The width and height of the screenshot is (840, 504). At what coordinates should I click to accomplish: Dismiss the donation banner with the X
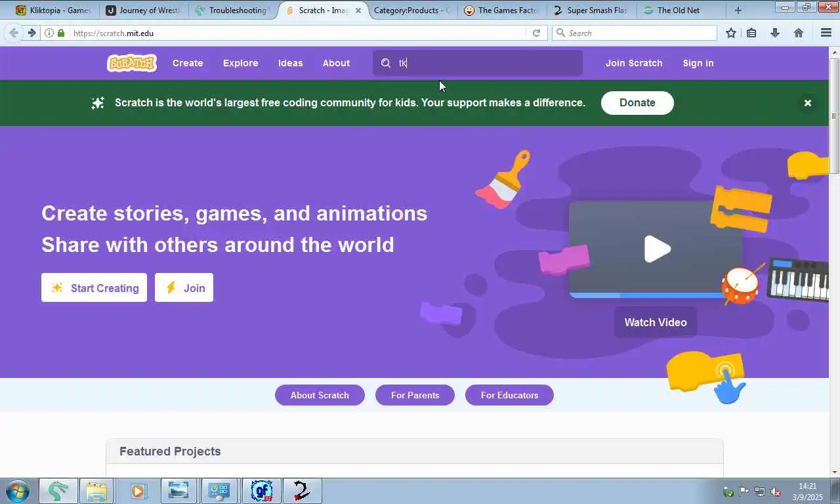tap(808, 103)
